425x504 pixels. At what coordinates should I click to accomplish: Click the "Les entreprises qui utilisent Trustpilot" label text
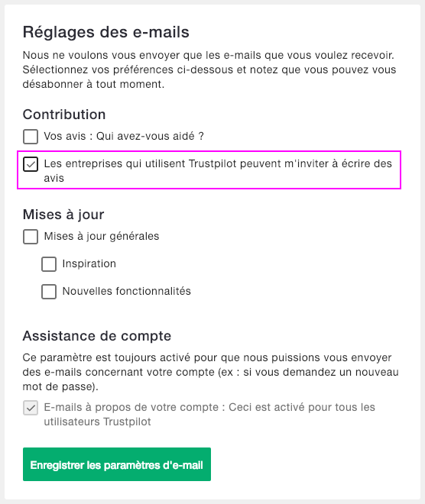point(218,170)
